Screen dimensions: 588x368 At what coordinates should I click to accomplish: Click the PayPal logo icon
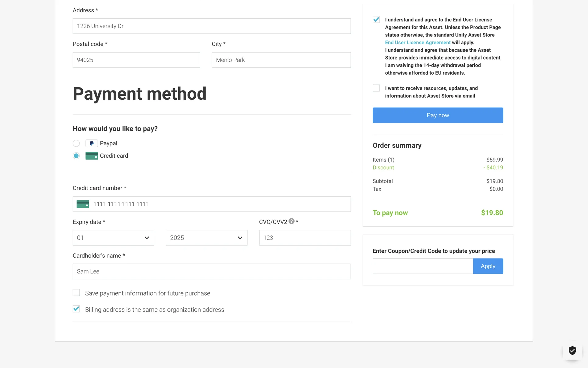pos(92,143)
